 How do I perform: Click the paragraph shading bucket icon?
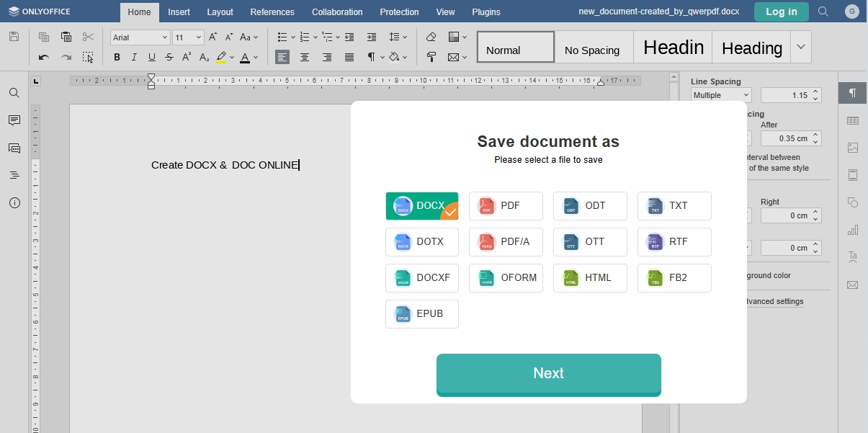click(394, 57)
